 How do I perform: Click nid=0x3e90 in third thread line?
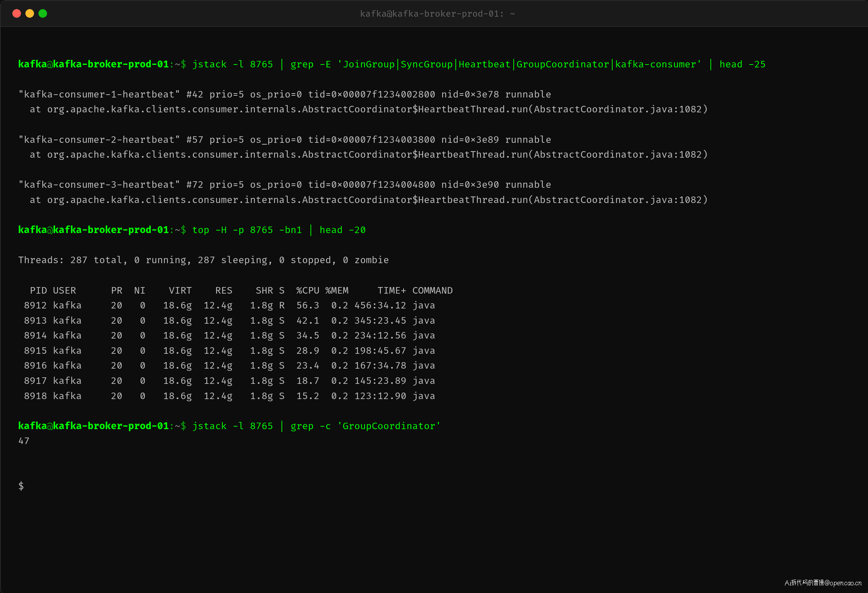point(470,184)
